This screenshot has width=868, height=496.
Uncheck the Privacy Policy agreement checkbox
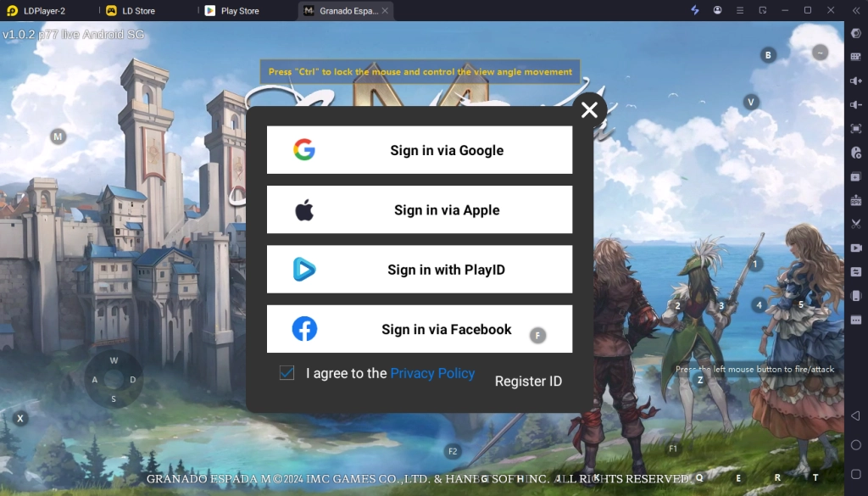(x=287, y=372)
